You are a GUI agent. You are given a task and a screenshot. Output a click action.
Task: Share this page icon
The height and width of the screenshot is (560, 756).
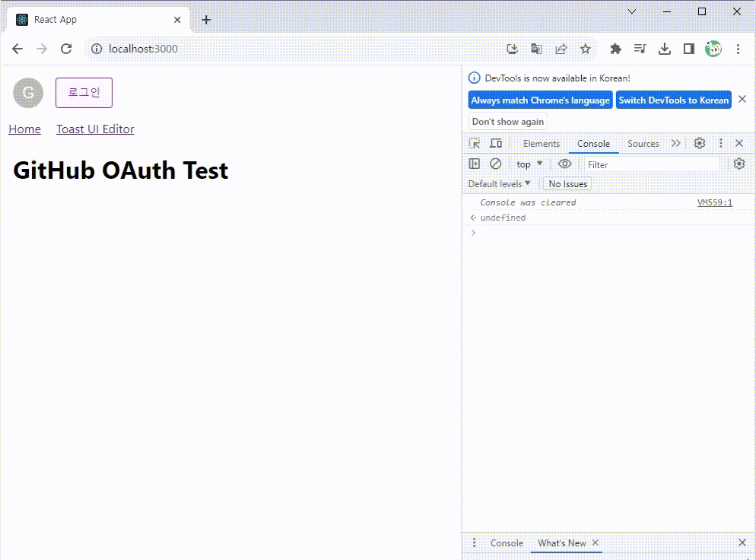pyautogui.click(x=561, y=49)
